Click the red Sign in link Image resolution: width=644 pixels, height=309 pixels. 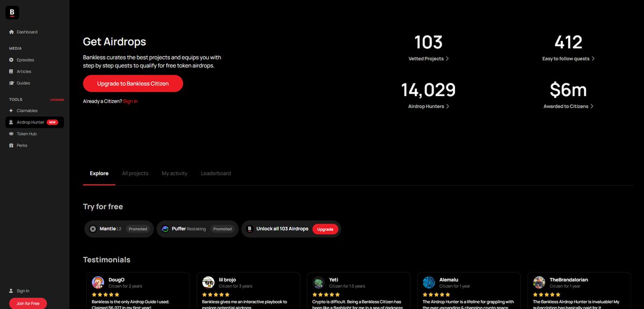tap(130, 101)
